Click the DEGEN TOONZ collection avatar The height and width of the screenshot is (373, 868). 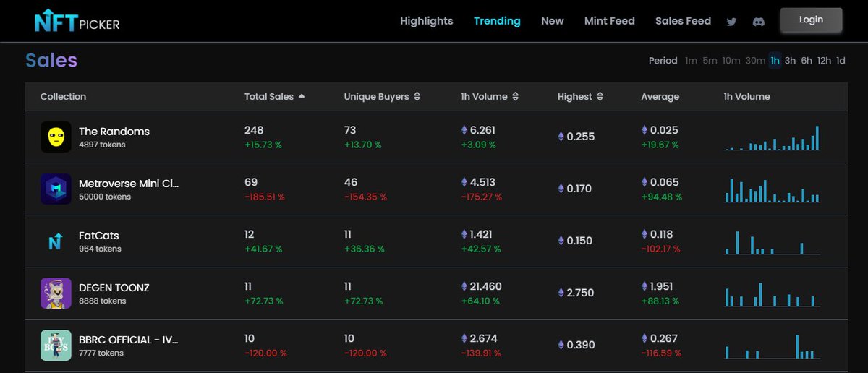(56, 293)
